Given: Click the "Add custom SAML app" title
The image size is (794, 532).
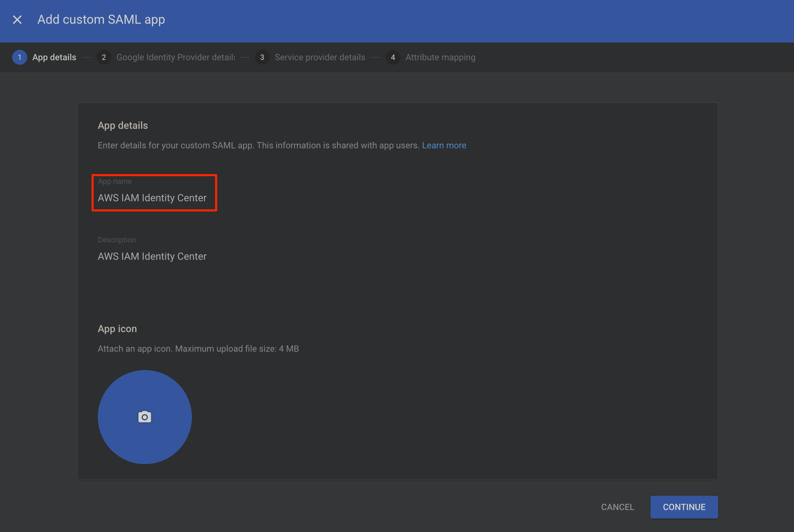Looking at the screenshot, I should point(101,19).
